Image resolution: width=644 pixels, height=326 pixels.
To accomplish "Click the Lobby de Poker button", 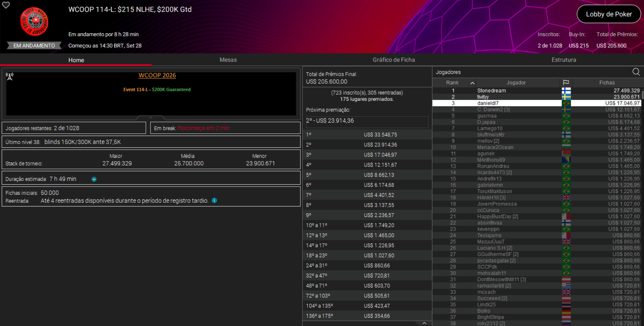I will [x=609, y=14].
